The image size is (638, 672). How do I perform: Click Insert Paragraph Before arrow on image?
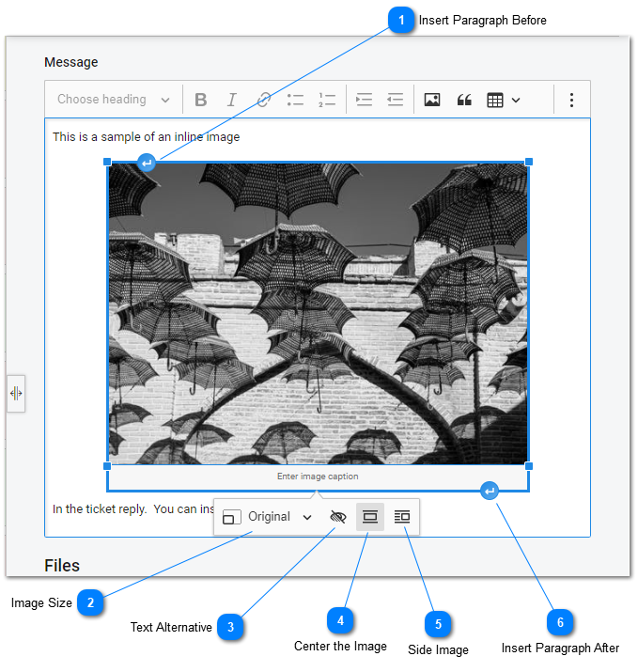pos(147,163)
